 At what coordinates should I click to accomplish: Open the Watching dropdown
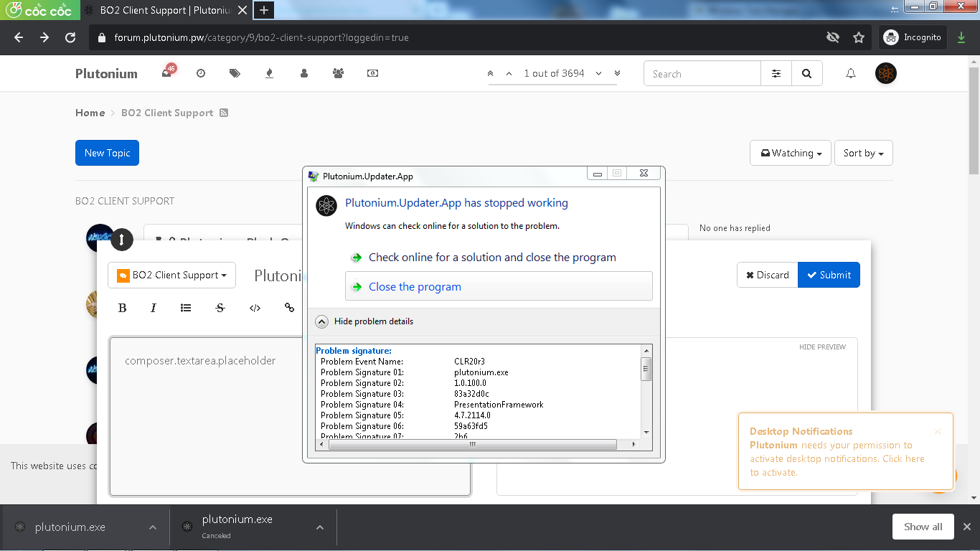pyautogui.click(x=791, y=153)
